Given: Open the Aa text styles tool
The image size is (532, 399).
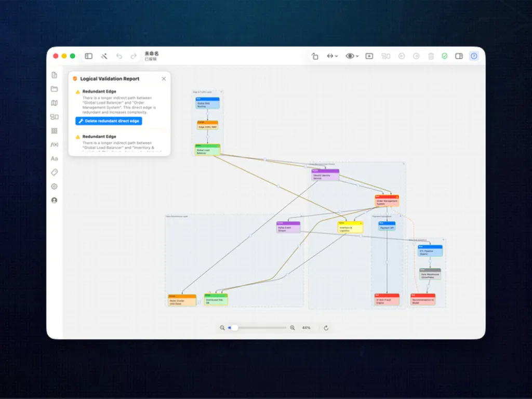Looking at the screenshot, I should [x=54, y=158].
